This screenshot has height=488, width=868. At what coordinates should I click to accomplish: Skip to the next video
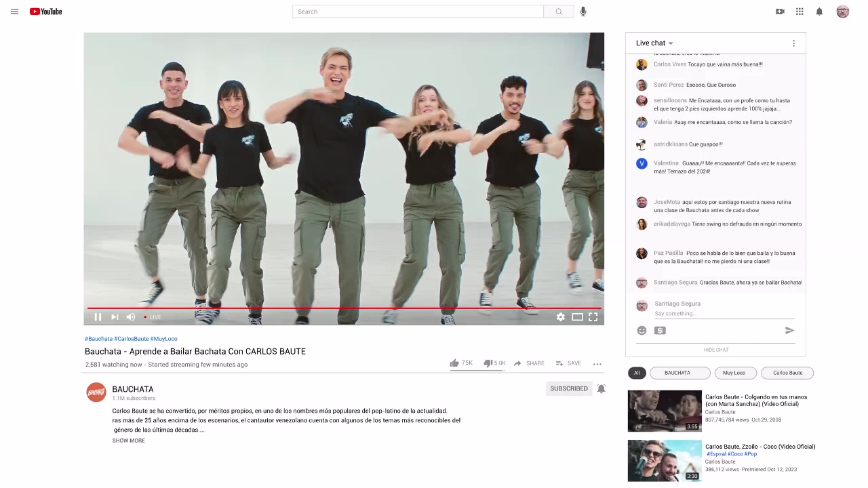click(x=115, y=317)
